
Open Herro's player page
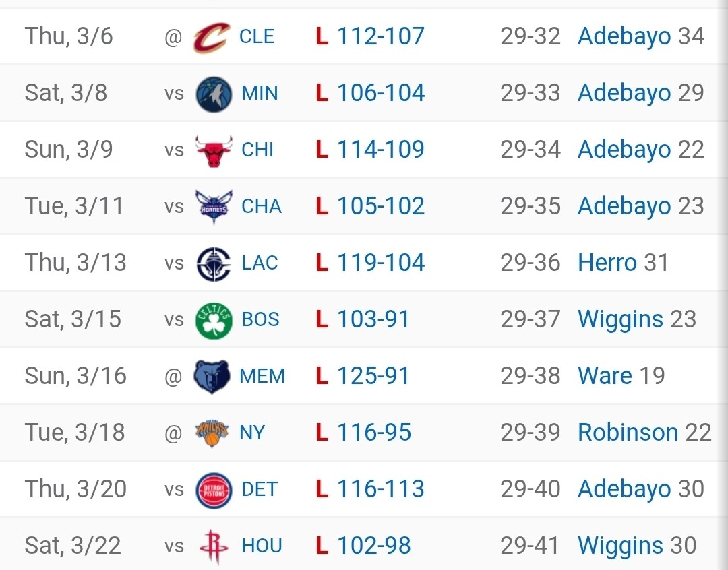pyautogui.click(x=607, y=263)
